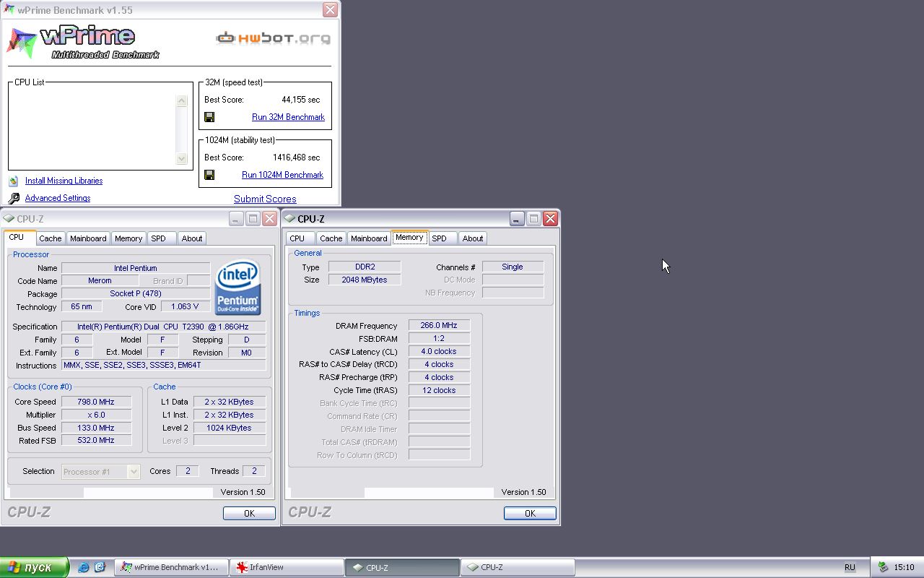Image resolution: width=924 pixels, height=578 pixels.
Task: Click the wPrime window title icon
Action: point(9,10)
